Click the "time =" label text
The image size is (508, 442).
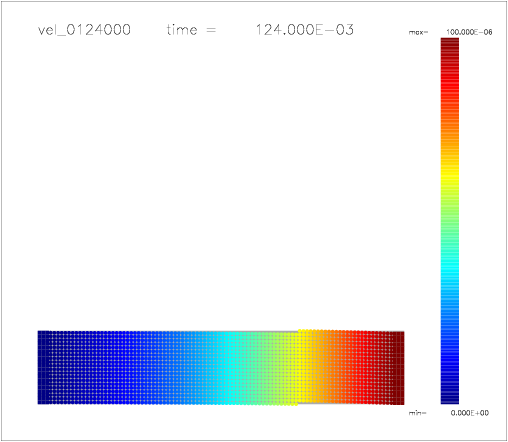(x=191, y=30)
